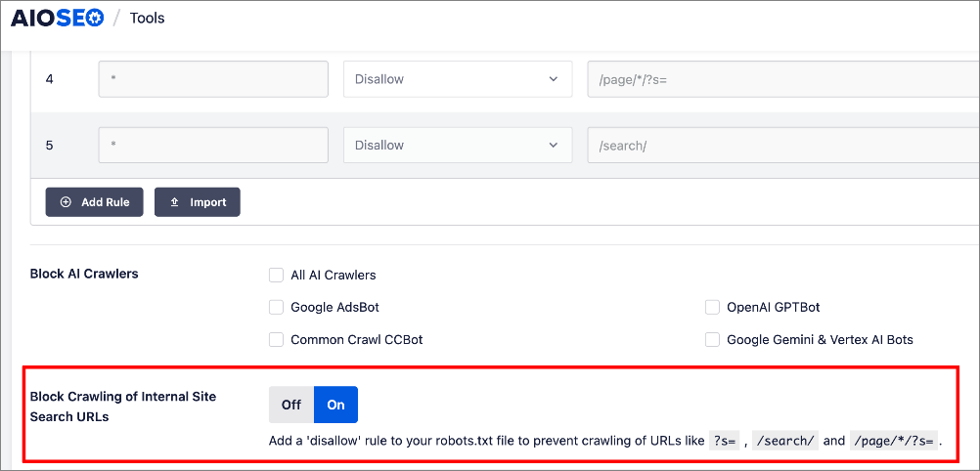This screenshot has height=471, width=980.
Task: Click the /page/*/?s= path field in rule 4
Action: 783,79
